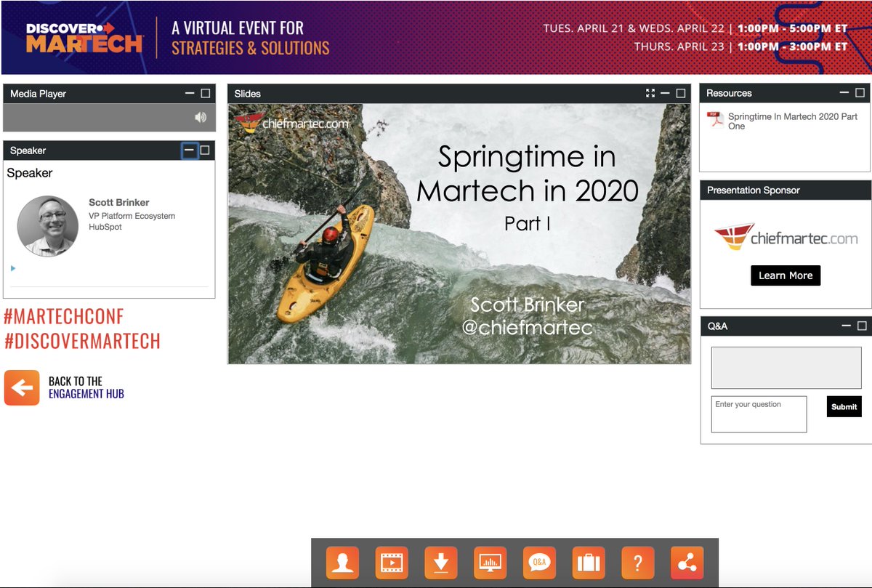Click the chiefmartec.com sponsor logo

click(x=786, y=238)
